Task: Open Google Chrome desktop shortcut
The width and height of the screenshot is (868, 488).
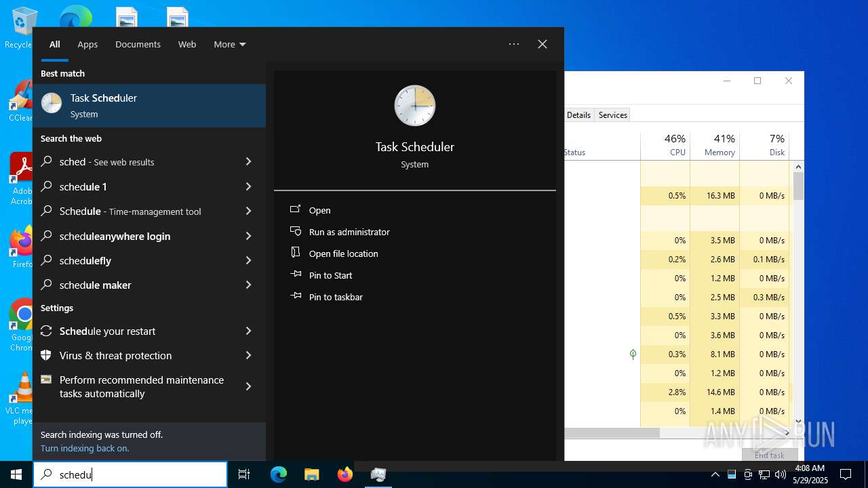Action: click(x=22, y=325)
